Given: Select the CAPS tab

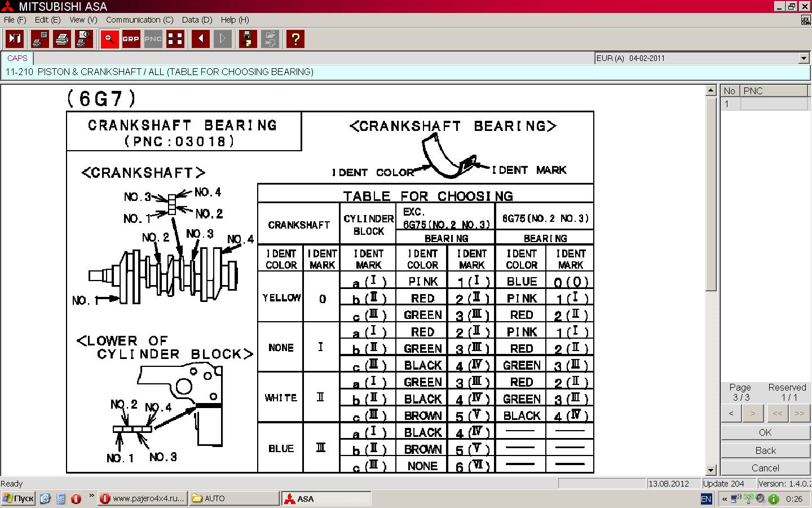Looking at the screenshot, I should coord(17,58).
